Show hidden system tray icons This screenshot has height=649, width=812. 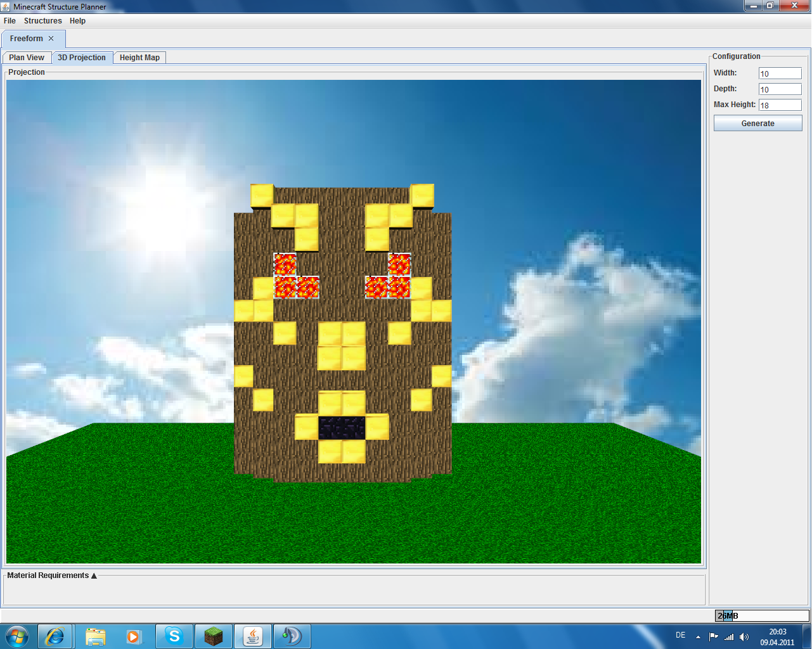point(698,637)
